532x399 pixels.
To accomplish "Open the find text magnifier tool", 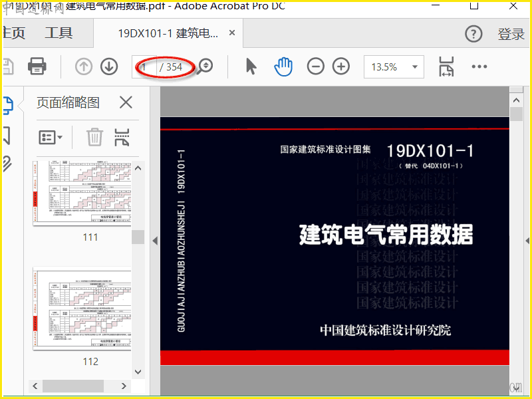I will (205, 66).
